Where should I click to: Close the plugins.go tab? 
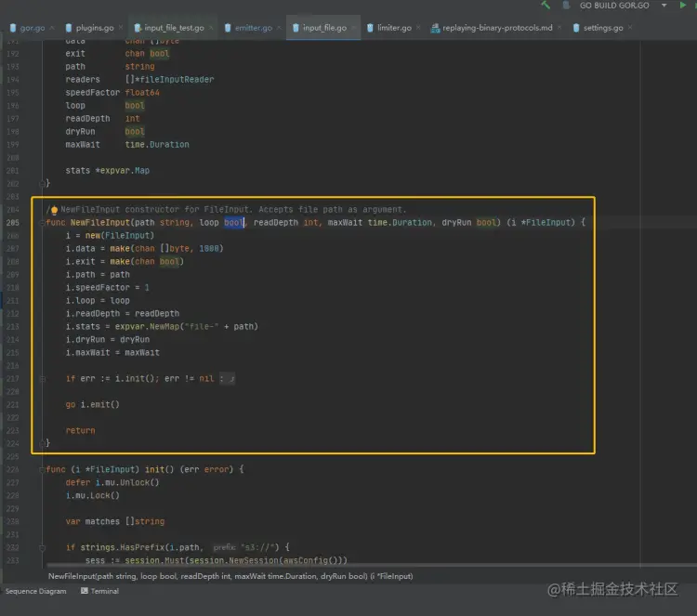click(121, 28)
